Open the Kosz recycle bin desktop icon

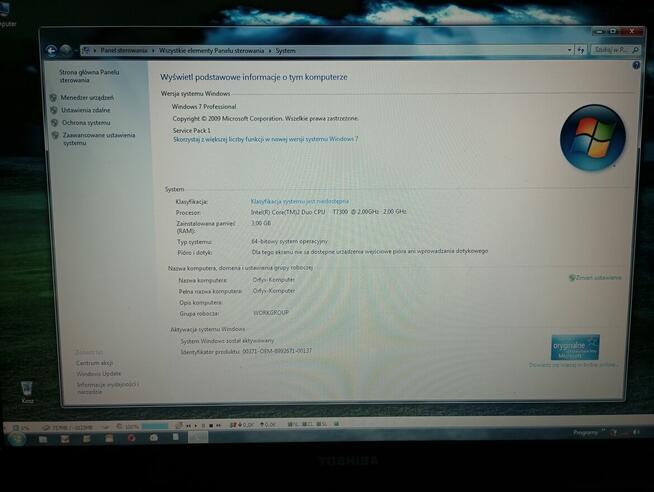point(27,392)
